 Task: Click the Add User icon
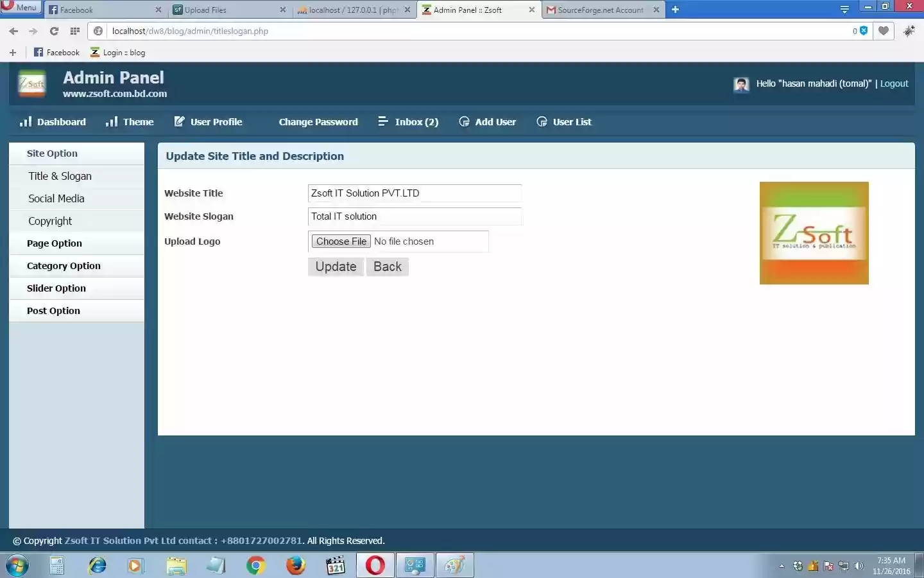coord(464,121)
